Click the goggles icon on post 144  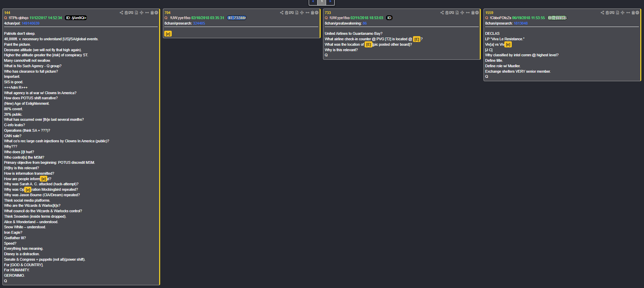coord(131,13)
